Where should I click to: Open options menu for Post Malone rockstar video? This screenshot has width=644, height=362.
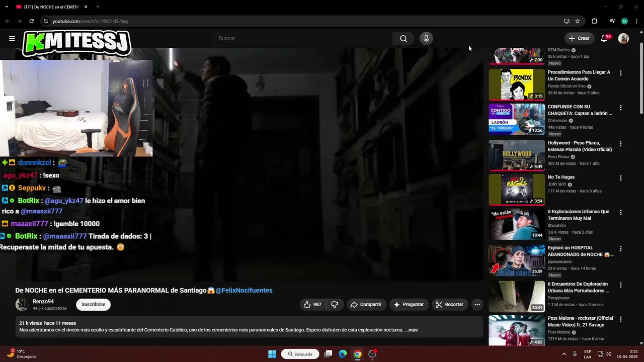(620, 319)
